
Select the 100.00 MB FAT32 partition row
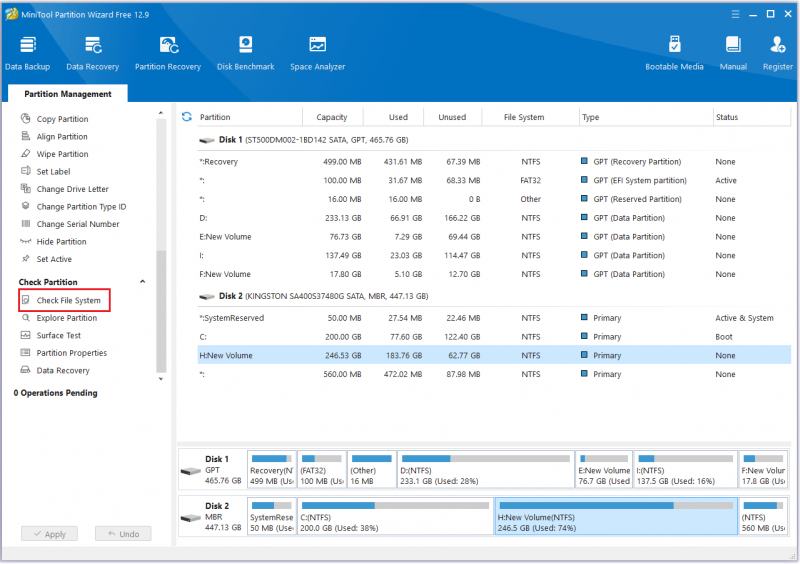pyautogui.click(x=494, y=180)
